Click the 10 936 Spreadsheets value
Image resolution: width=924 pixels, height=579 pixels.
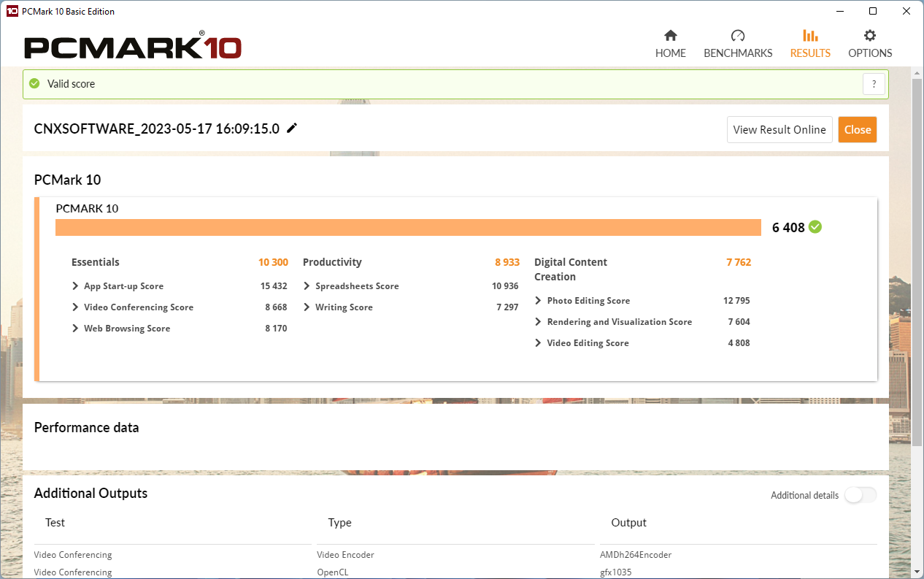[x=505, y=286]
